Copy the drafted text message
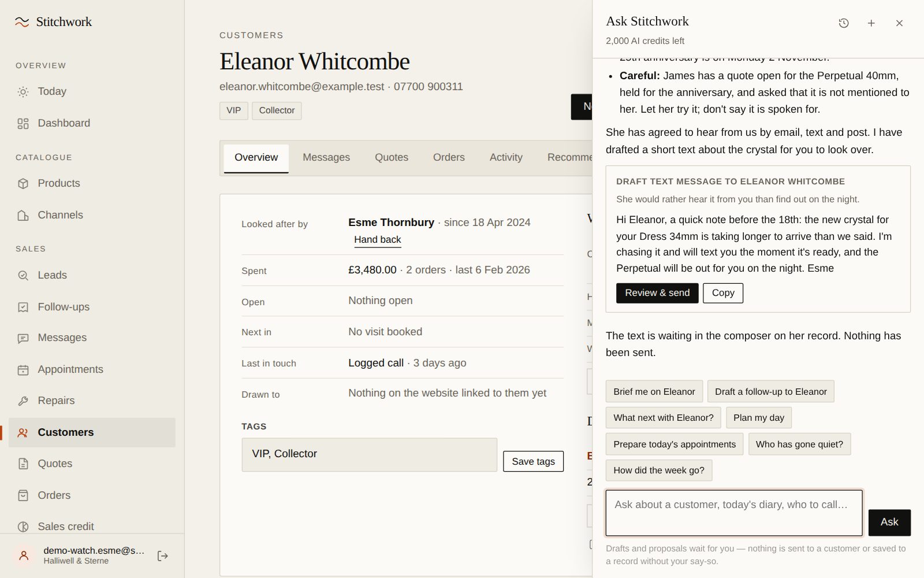 pos(723,293)
